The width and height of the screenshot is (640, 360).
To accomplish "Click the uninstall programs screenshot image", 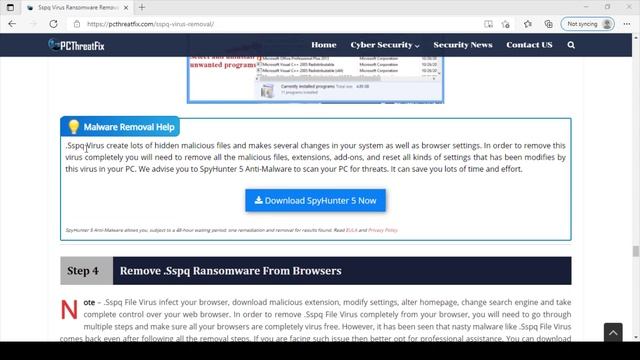I will point(316,80).
